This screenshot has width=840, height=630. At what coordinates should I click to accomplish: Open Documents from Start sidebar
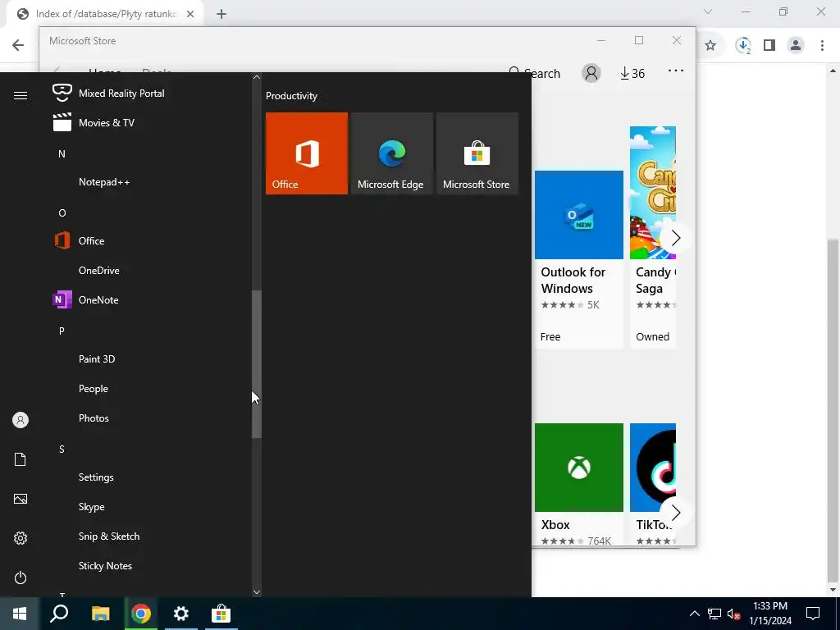tap(21, 459)
